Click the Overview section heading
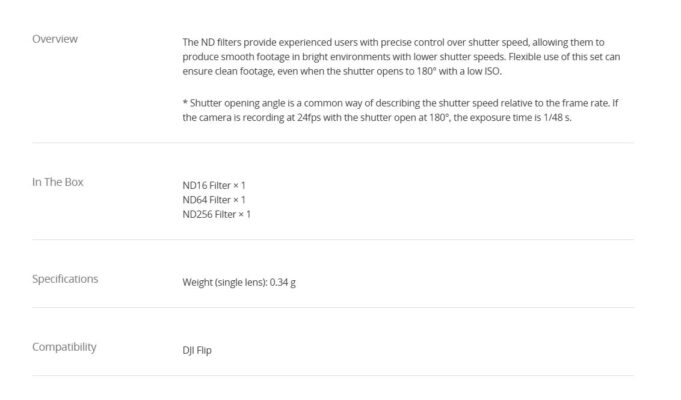Viewport: 681px width, 400px height. [55, 39]
